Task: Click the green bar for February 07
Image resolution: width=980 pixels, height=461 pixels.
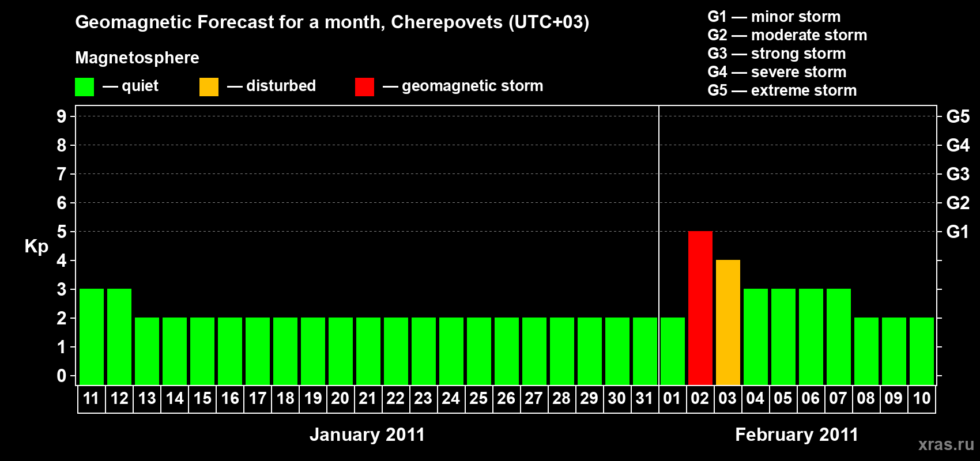Action: [x=838, y=337]
